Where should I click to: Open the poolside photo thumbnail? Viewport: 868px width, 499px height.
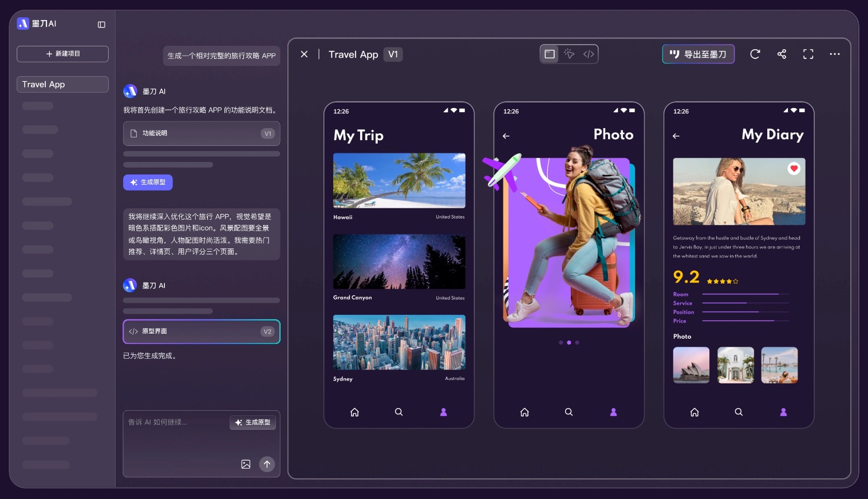(779, 365)
